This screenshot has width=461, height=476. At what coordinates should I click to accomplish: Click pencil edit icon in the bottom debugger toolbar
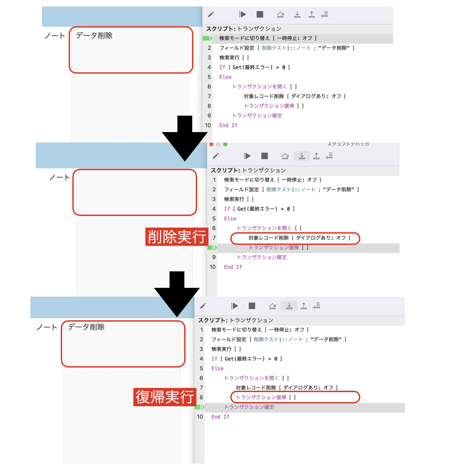tap(203, 306)
